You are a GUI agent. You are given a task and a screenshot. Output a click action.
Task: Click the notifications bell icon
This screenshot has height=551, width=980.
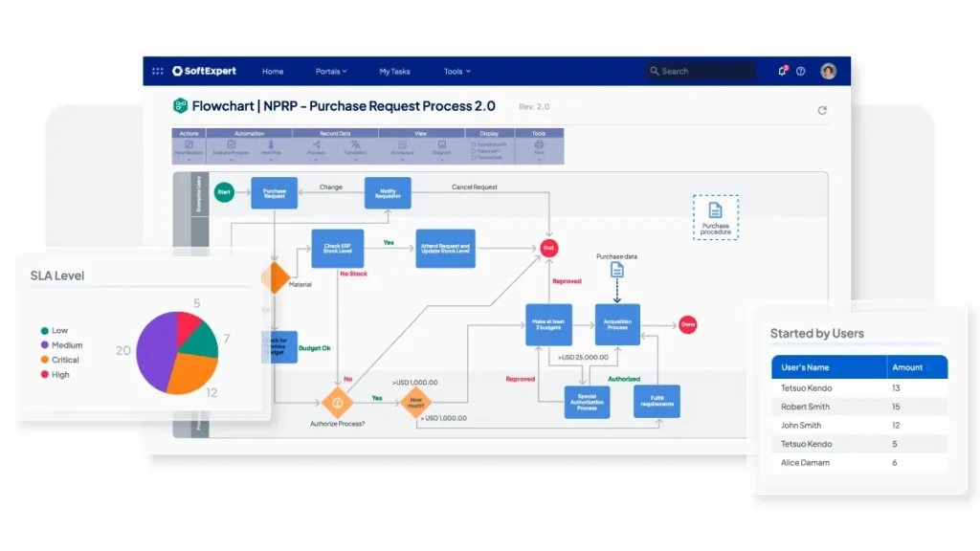click(x=782, y=71)
